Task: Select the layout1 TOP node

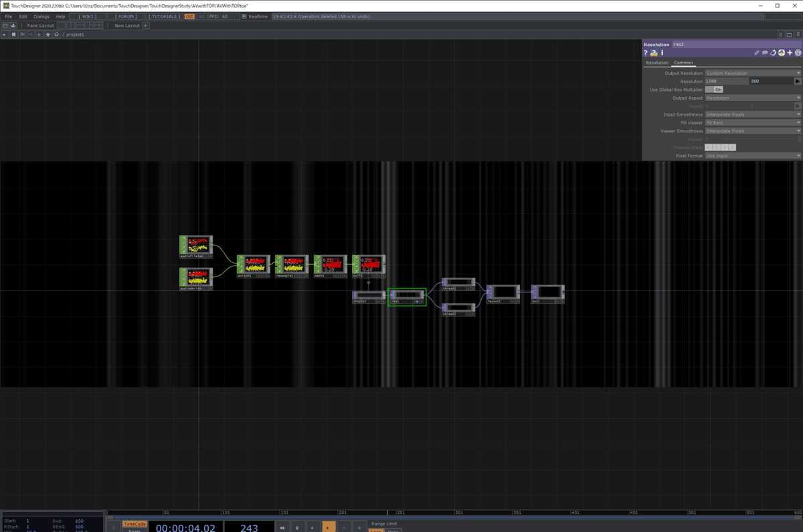Action: tap(503, 294)
